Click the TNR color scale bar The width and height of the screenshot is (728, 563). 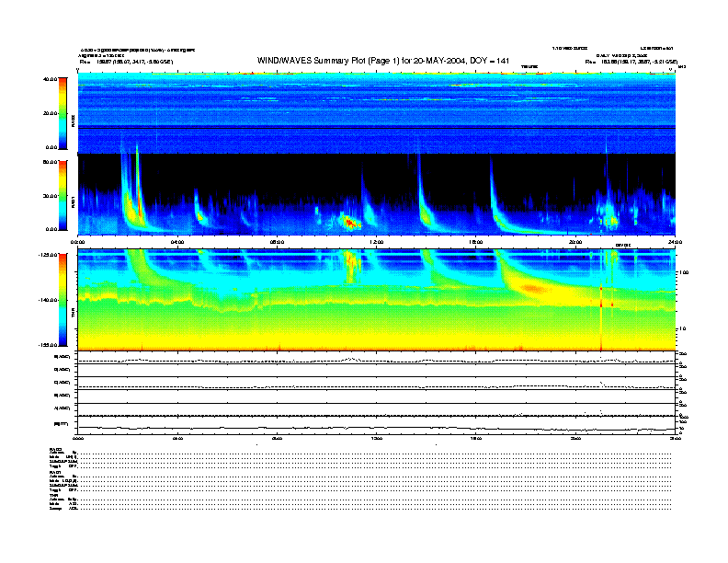tap(62, 299)
